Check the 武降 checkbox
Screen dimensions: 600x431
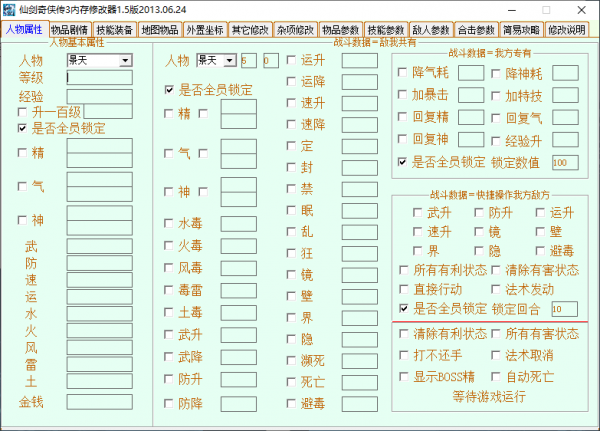point(168,357)
